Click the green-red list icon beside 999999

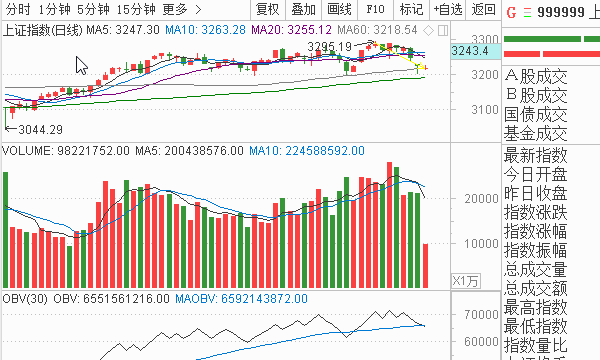click(528, 13)
